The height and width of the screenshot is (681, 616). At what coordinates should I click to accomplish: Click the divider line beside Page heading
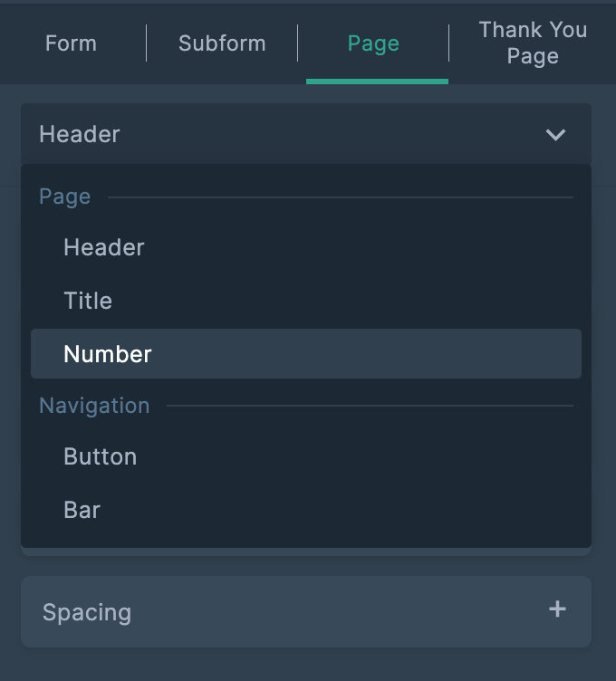[x=340, y=197]
